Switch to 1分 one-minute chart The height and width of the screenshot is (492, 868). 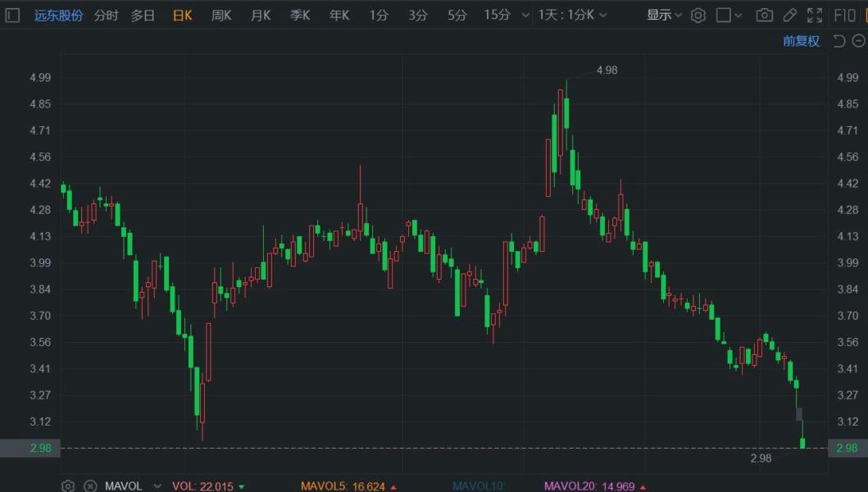[x=379, y=15]
